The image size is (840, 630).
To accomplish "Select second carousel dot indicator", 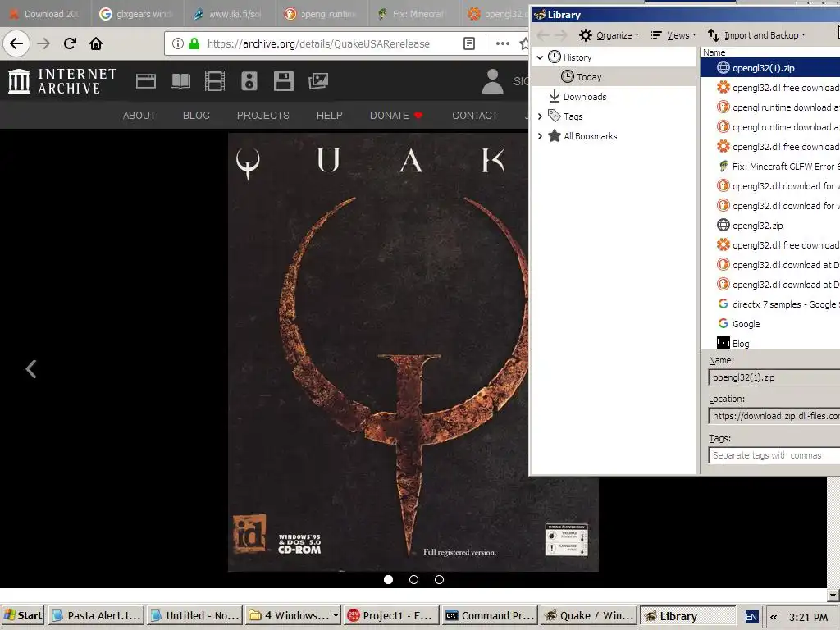I will (413, 580).
